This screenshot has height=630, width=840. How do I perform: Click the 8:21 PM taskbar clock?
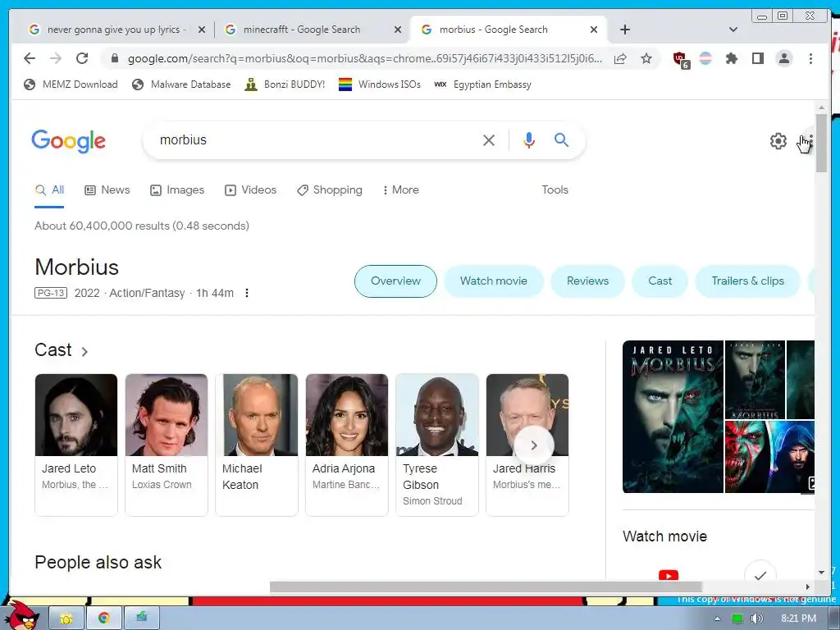tap(798, 619)
